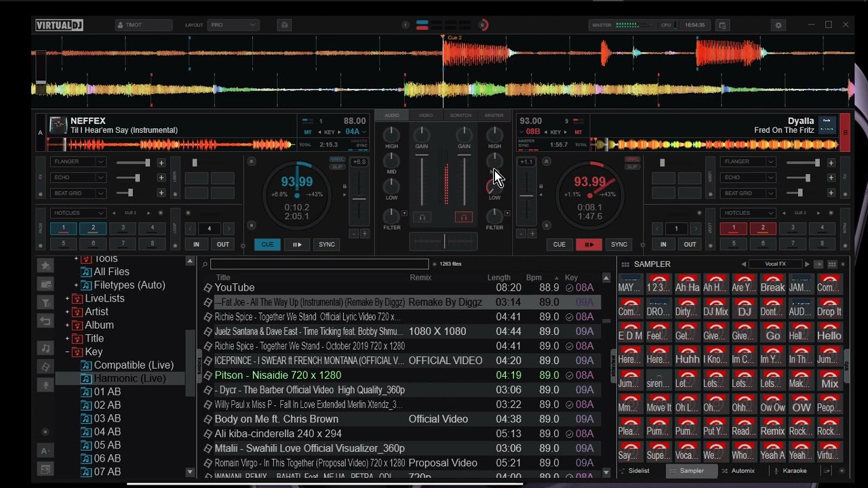Click the sidebar back-arrow icon
The image size is (868, 488).
pos(45,321)
